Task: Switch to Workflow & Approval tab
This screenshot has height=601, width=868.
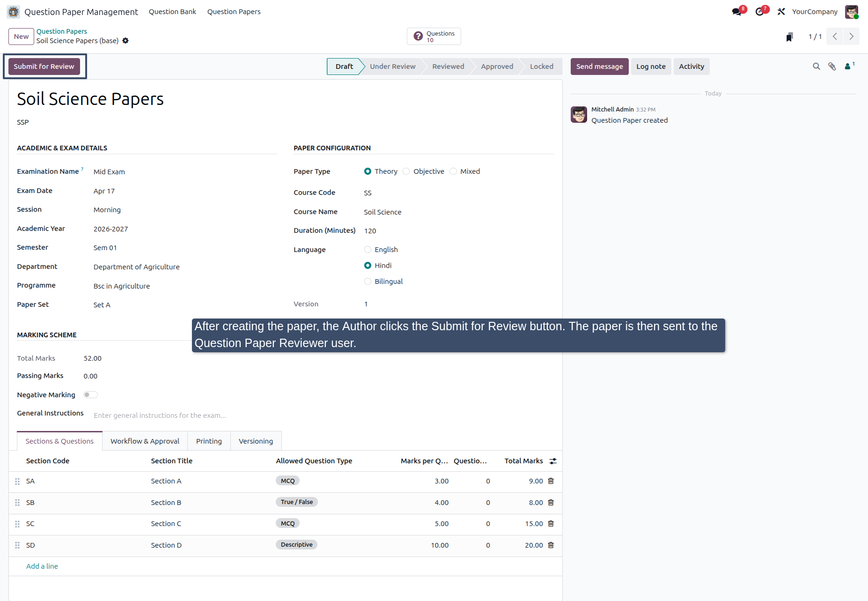Action: (x=145, y=441)
